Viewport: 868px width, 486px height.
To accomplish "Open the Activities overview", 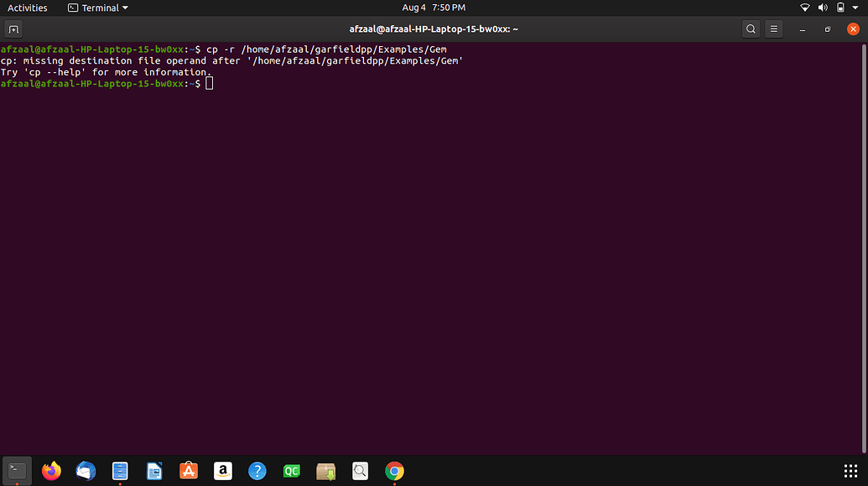I will coord(27,8).
